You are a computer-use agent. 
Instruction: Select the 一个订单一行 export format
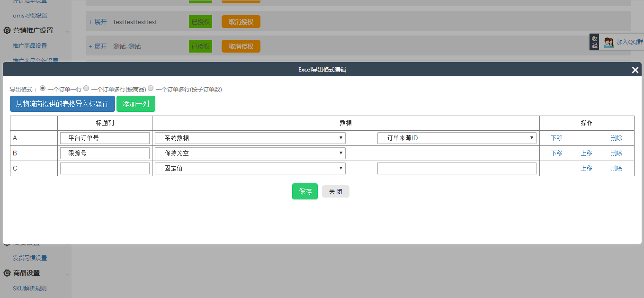click(43, 88)
